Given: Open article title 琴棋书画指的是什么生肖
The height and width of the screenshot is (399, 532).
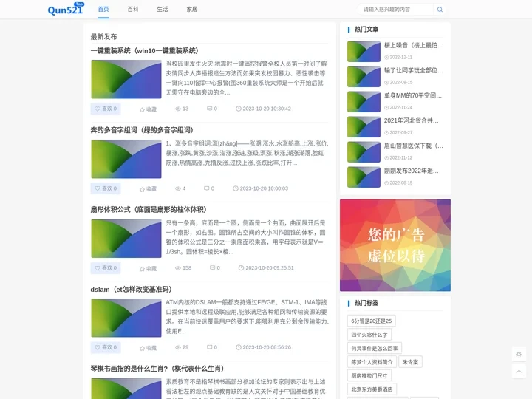Looking at the screenshot, I should click(x=157, y=369).
